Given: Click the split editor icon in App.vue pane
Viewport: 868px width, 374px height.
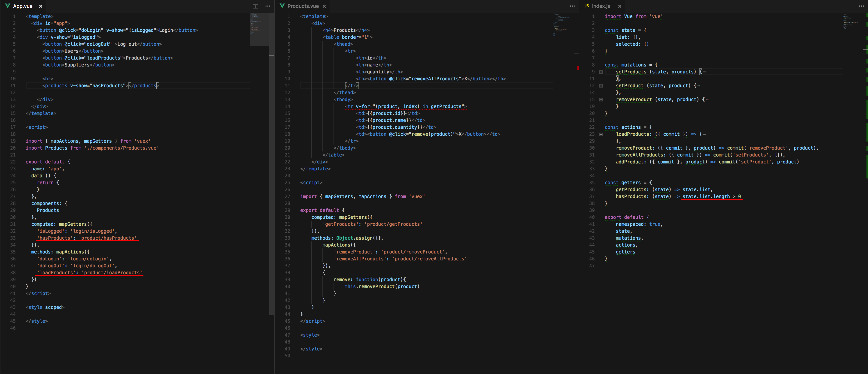Looking at the screenshot, I should [255, 6].
